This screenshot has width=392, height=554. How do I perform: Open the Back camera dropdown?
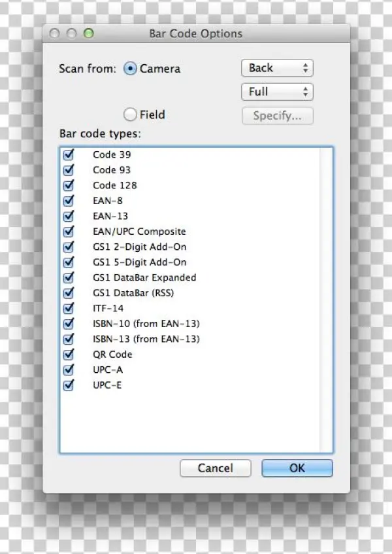click(277, 68)
